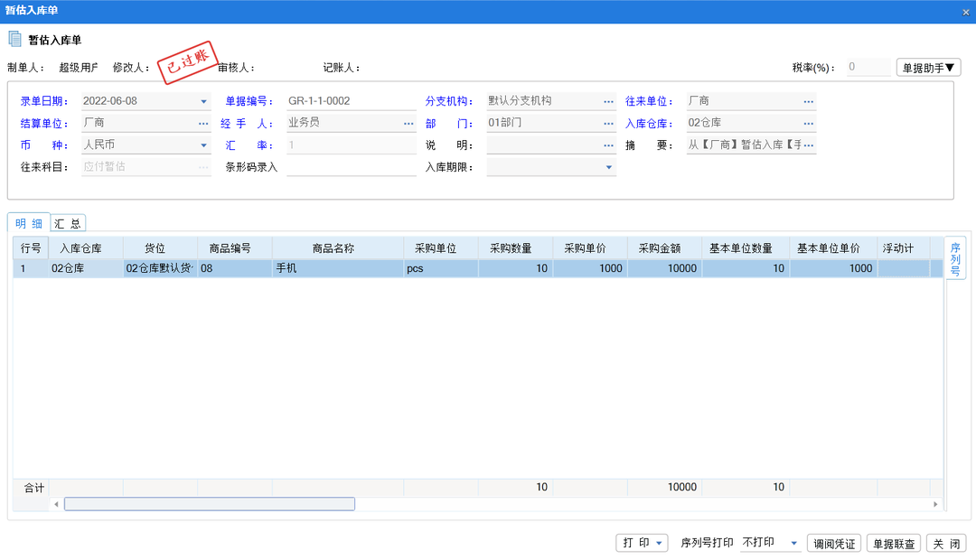Open the 部门 lookup beside 01部门
Viewport: 976px width, 560px height.
[607, 122]
